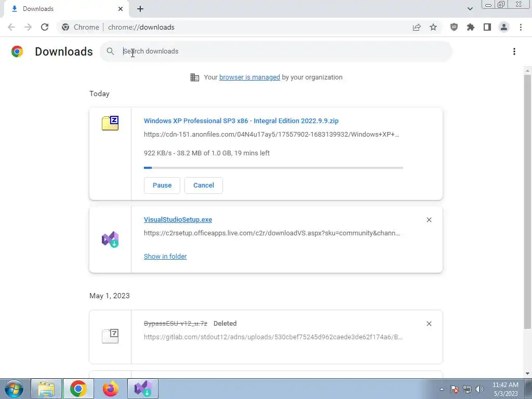Open the tab search dropdown chevron
Viewport: 532px width, 399px height.
point(470,9)
